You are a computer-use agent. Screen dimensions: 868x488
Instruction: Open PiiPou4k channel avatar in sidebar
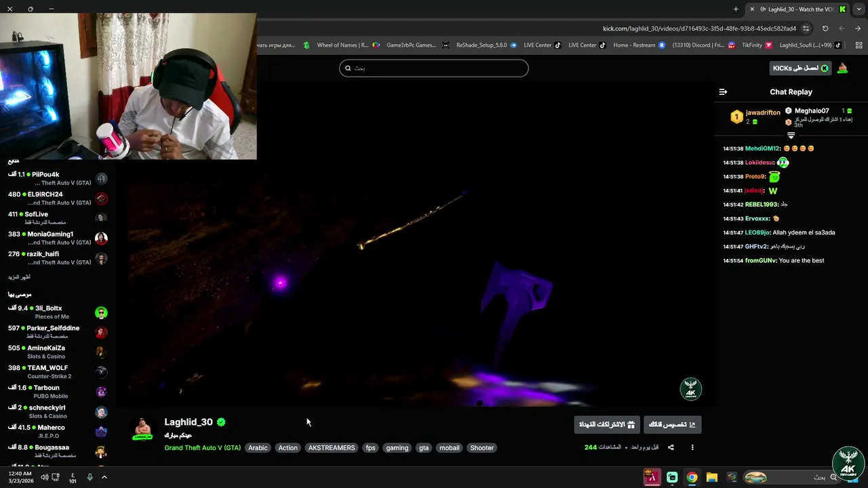(101, 179)
